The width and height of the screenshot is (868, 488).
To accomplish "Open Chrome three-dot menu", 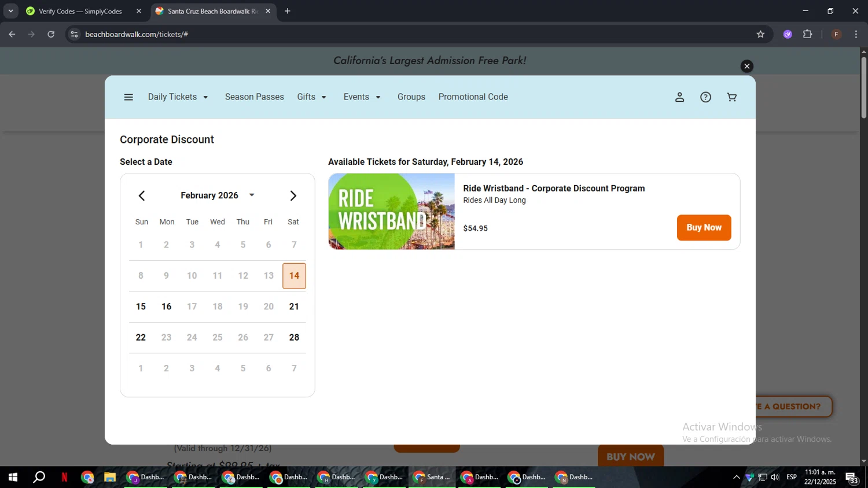I will (x=856, y=34).
